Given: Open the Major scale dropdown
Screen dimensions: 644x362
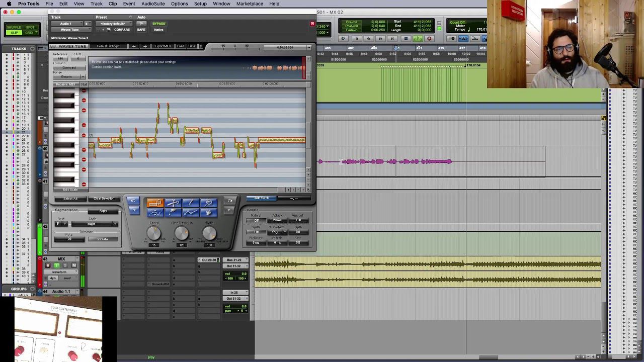Looking at the screenshot, I should [x=95, y=224].
